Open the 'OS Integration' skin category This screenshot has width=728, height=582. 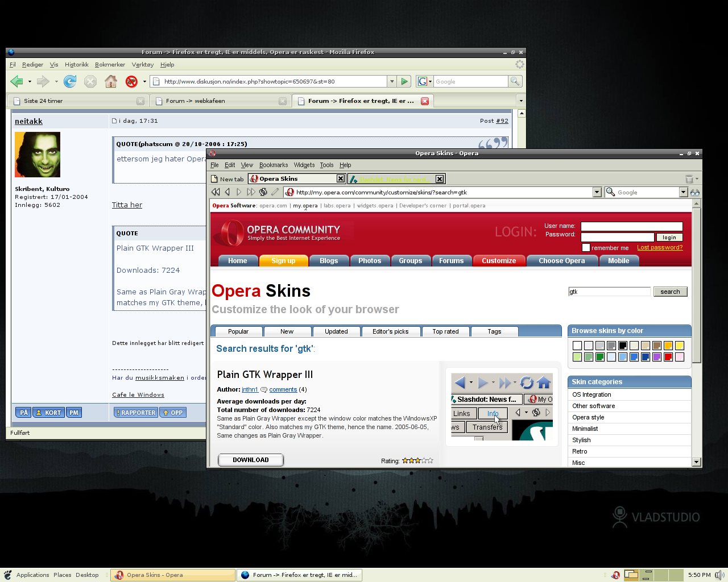[x=591, y=394]
